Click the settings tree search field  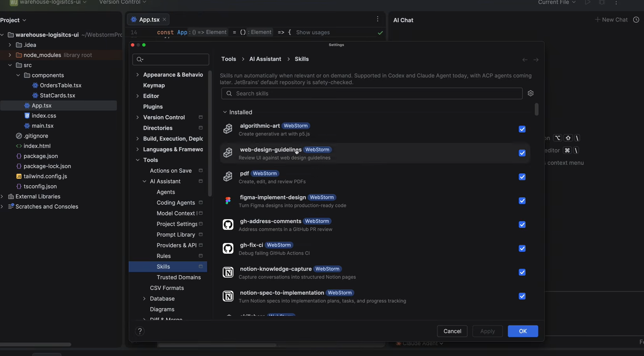click(171, 59)
